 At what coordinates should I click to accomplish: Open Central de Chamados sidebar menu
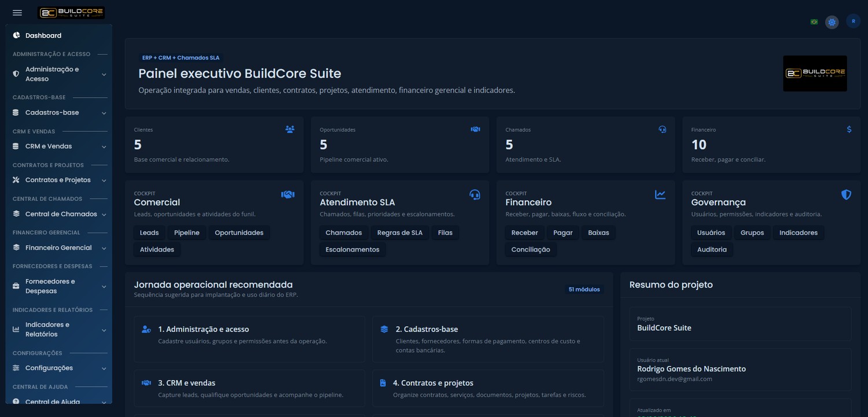[x=59, y=214]
